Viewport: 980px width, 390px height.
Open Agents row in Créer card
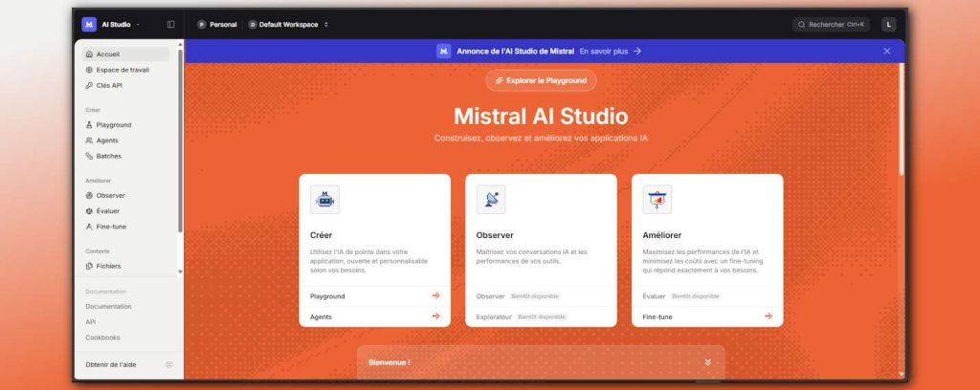(x=375, y=317)
